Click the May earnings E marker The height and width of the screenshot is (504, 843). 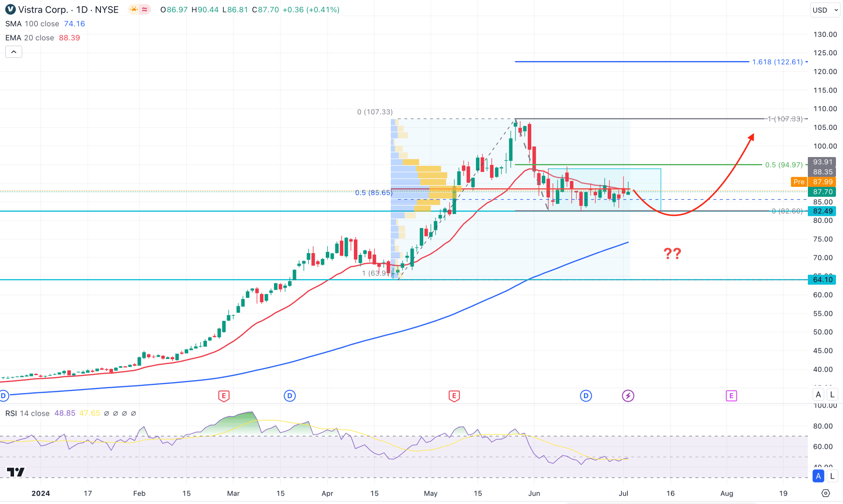[454, 396]
